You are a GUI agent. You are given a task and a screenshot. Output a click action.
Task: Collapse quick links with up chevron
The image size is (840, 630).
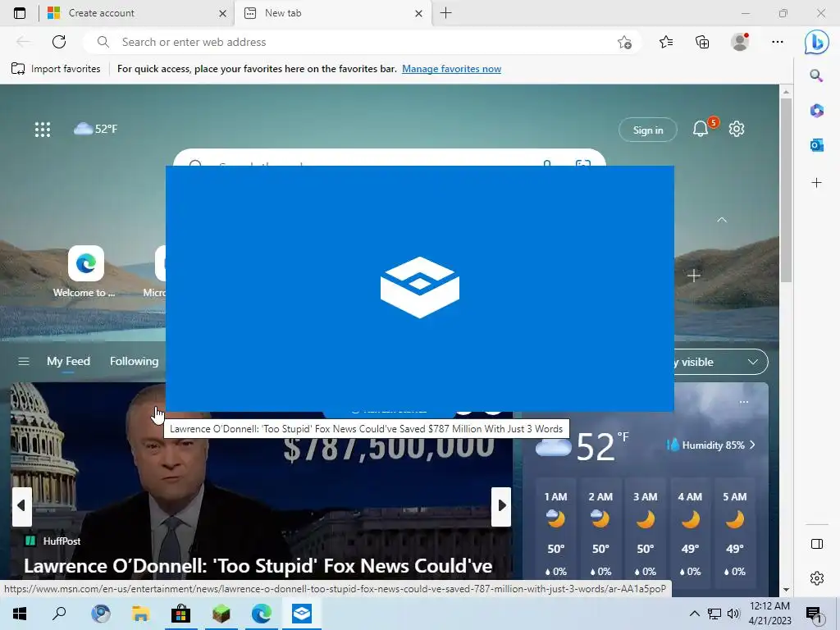tap(722, 220)
